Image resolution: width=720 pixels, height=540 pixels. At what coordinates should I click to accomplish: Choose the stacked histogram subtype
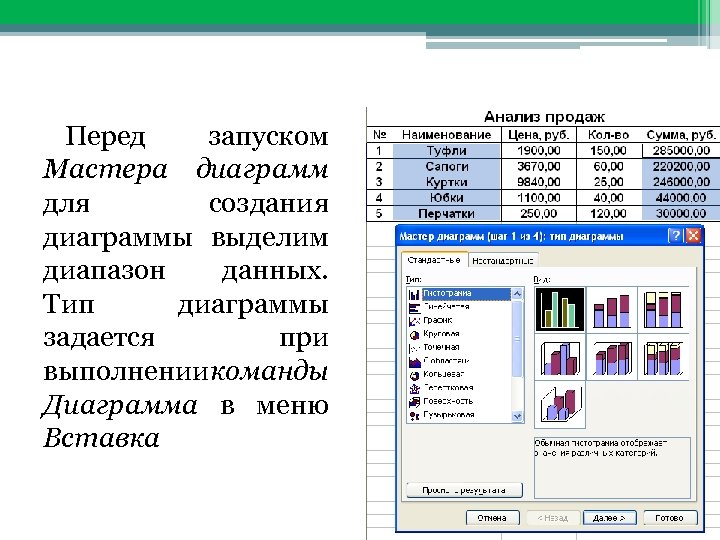pos(612,309)
